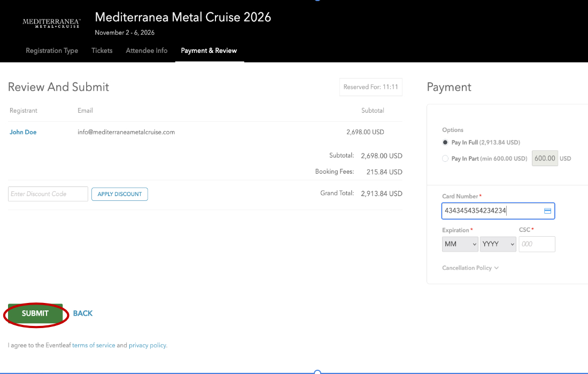Screen dimensions: 588x374
Task: Open the Attendee Info tab
Action: 146,51
